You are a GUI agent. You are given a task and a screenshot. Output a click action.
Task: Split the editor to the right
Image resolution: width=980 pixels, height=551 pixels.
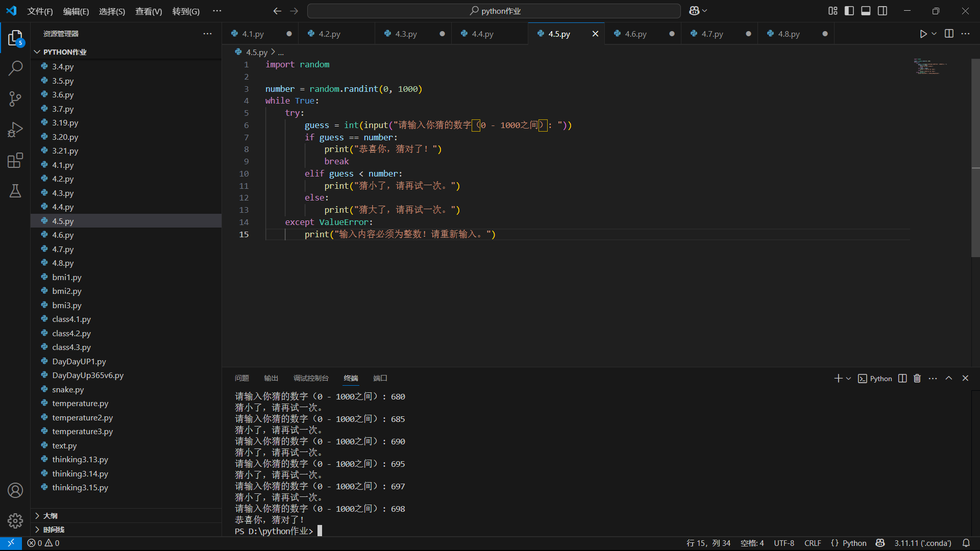tap(949, 34)
